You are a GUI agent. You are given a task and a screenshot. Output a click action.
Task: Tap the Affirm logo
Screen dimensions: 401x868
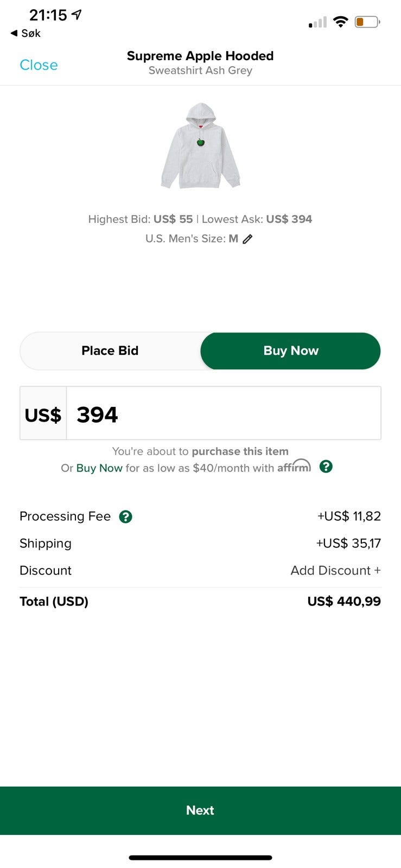point(294,467)
